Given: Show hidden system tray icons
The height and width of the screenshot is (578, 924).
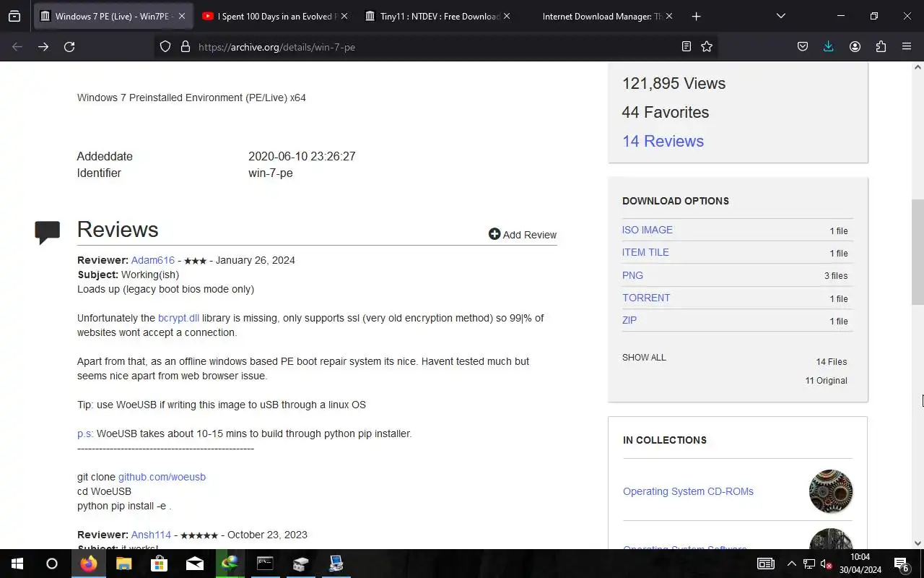Looking at the screenshot, I should pyautogui.click(x=792, y=564).
